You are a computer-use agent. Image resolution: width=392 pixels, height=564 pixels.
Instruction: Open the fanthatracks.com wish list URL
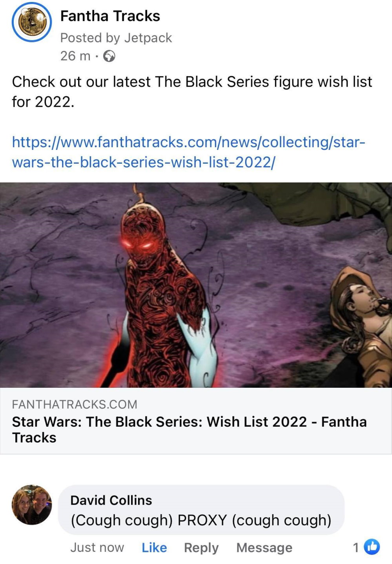click(x=189, y=152)
